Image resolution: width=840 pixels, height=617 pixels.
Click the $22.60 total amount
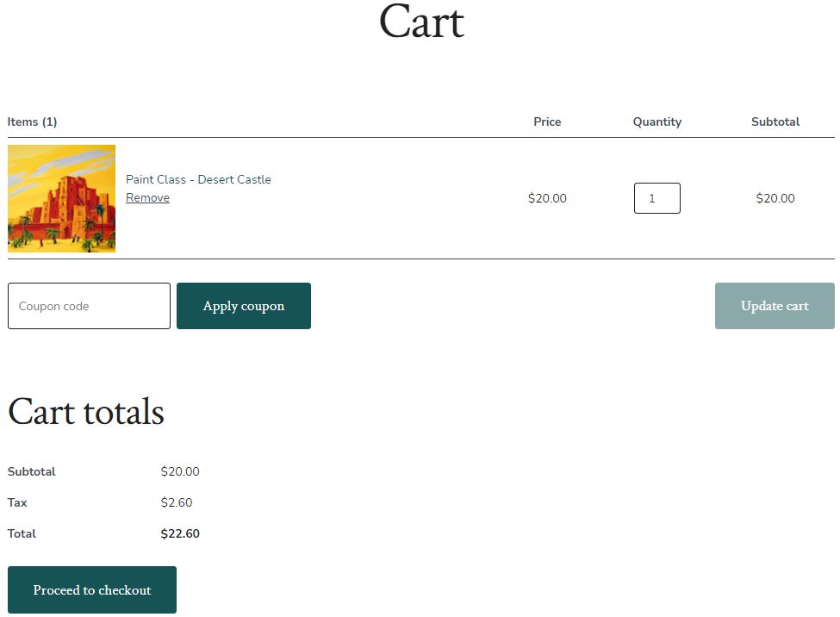[x=180, y=533]
